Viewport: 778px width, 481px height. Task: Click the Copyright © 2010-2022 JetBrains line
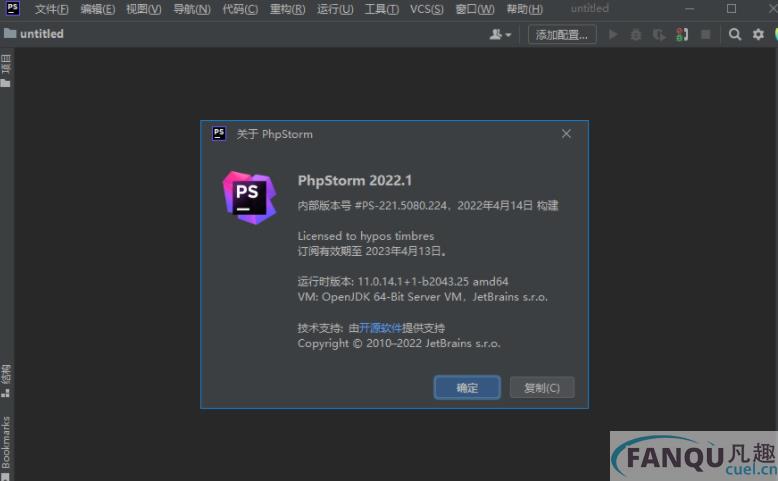pos(399,343)
